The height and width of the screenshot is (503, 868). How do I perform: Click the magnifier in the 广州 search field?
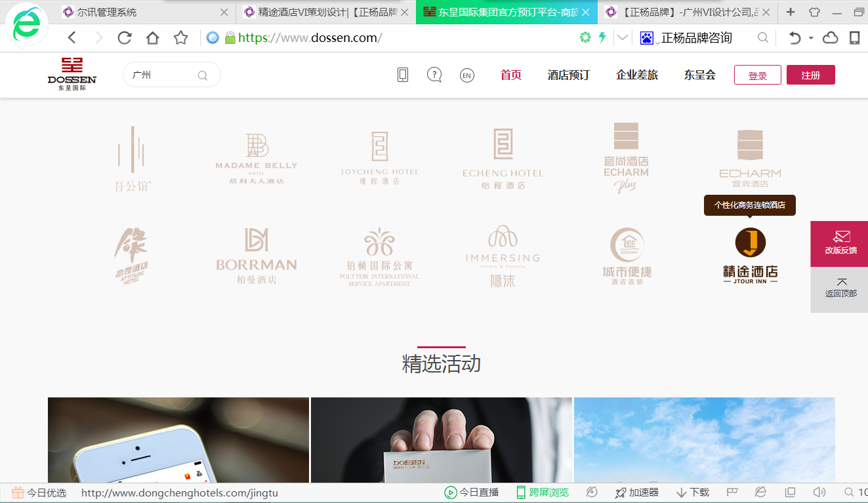click(x=203, y=75)
